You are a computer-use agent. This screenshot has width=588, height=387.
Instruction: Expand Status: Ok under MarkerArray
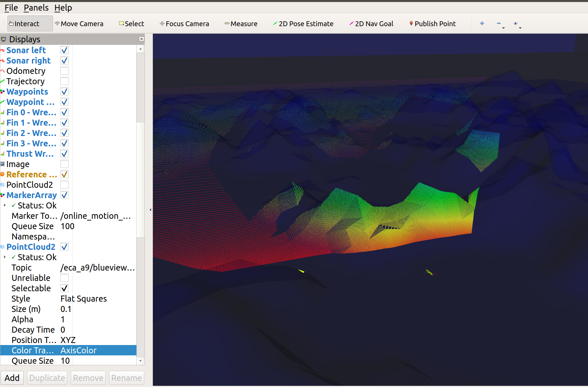5,205
